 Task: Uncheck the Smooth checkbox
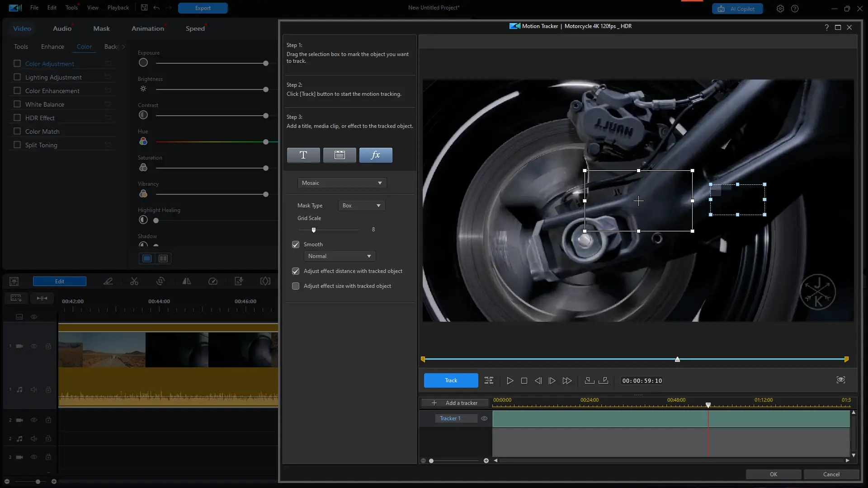[296, 244]
